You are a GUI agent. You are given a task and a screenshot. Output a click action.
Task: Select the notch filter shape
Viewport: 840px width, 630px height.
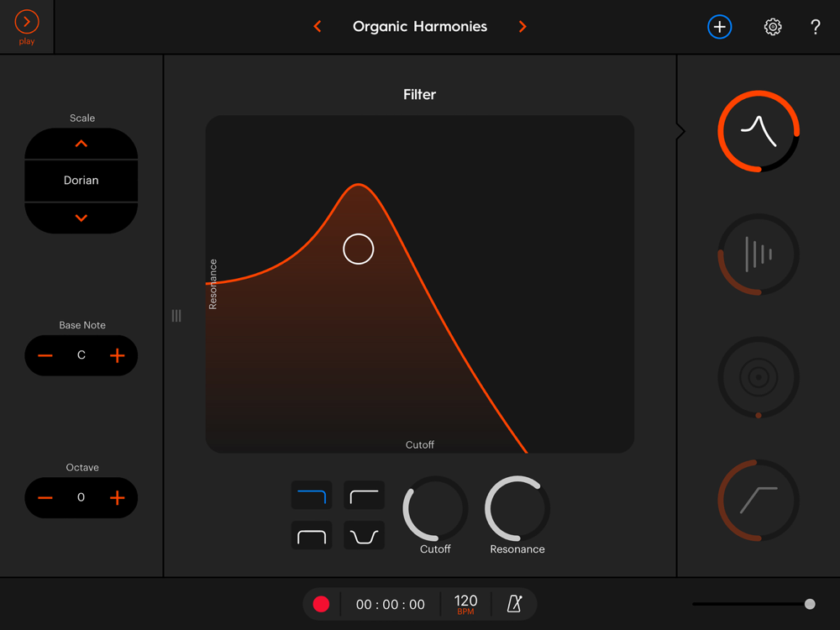pyautogui.click(x=365, y=535)
